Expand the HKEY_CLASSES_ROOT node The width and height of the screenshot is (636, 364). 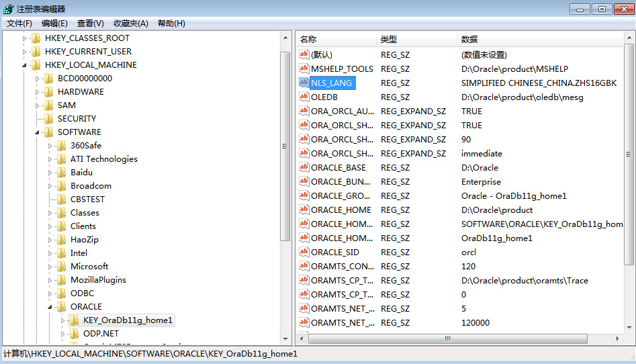tap(24, 38)
